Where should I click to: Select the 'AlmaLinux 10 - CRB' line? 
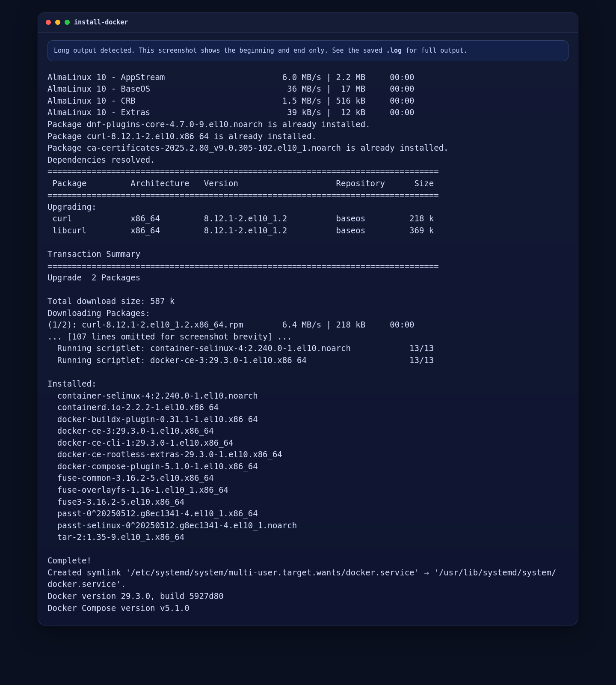(231, 101)
